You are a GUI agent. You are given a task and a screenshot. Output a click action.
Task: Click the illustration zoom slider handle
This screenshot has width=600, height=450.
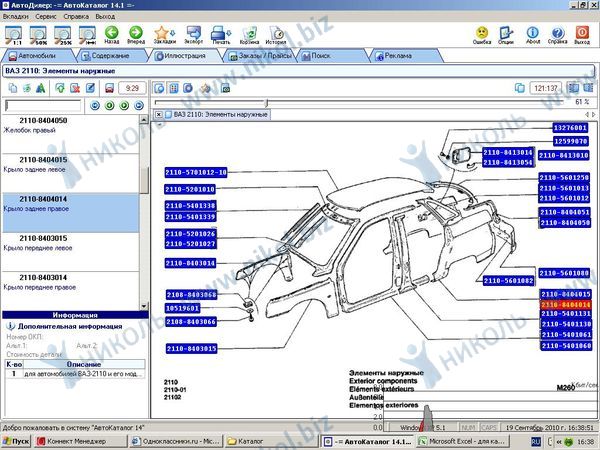[266, 103]
